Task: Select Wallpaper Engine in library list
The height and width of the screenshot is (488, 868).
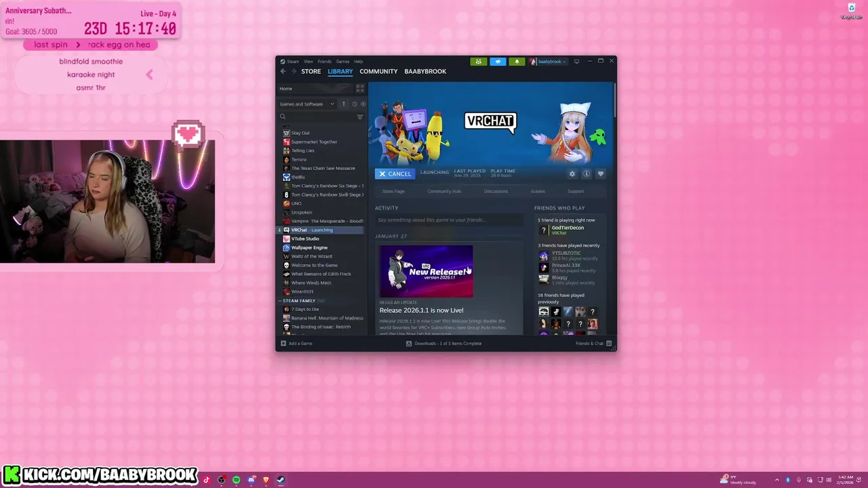Action: (309, 247)
